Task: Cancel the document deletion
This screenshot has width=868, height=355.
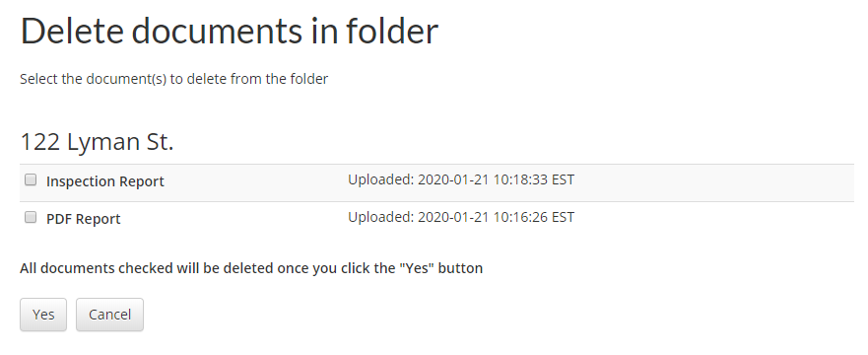Action: click(x=109, y=315)
